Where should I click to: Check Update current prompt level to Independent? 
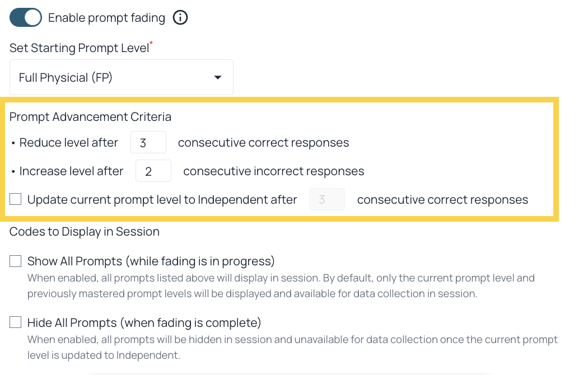click(15, 199)
